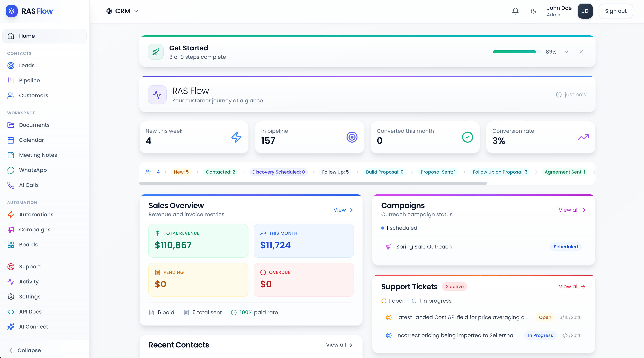Open Meeting Notes from the sidebar
This screenshot has width=644, height=358.
[38, 155]
